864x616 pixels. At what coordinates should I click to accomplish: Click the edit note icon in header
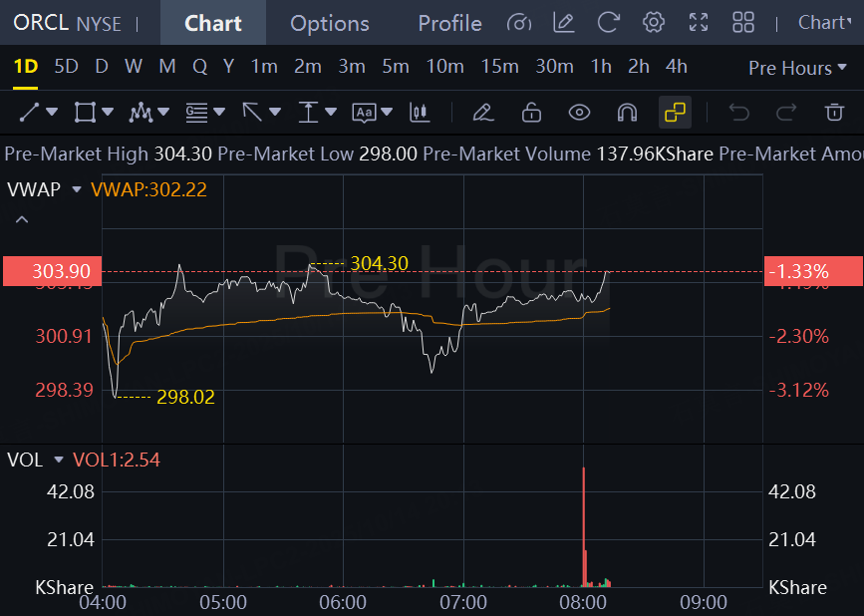click(564, 23)
